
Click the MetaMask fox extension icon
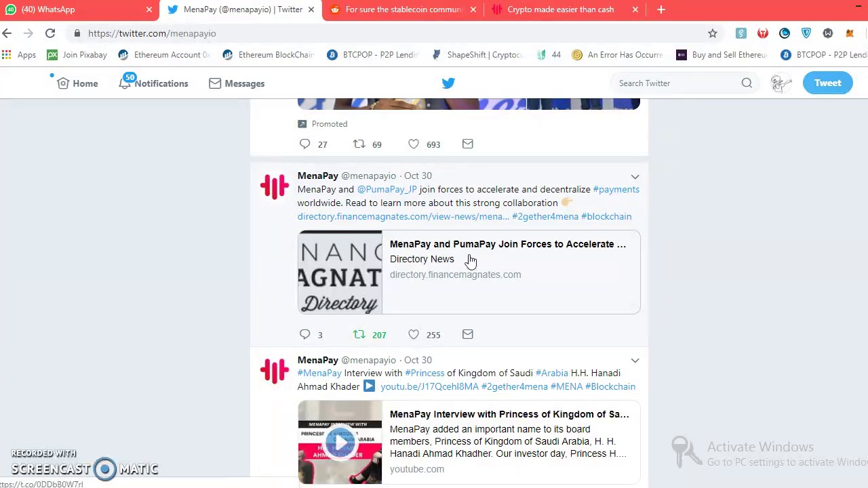pos(850,33)
